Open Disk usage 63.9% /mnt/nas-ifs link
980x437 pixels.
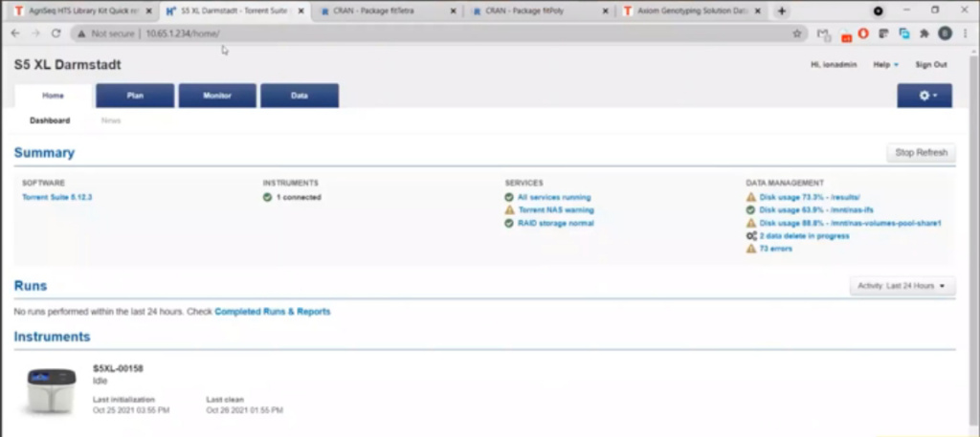pyautogui.click(x=816, y=210)
